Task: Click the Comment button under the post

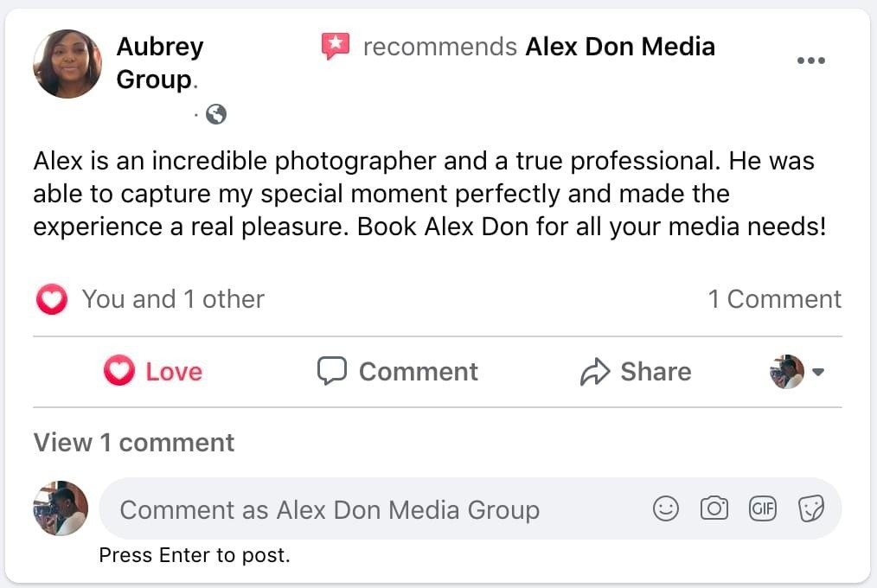Action: pyautogui.click(x=398, y=372)
